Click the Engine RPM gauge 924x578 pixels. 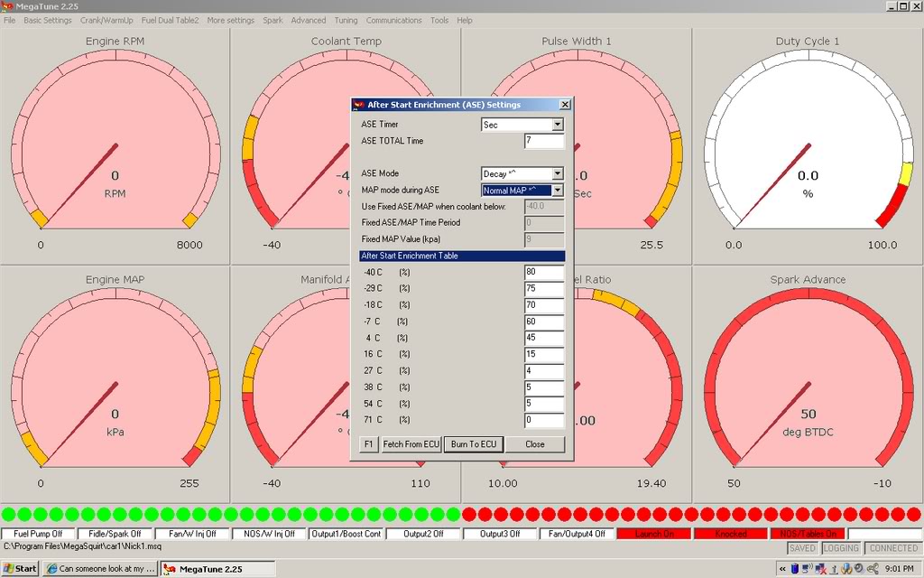tap(115, 145)
